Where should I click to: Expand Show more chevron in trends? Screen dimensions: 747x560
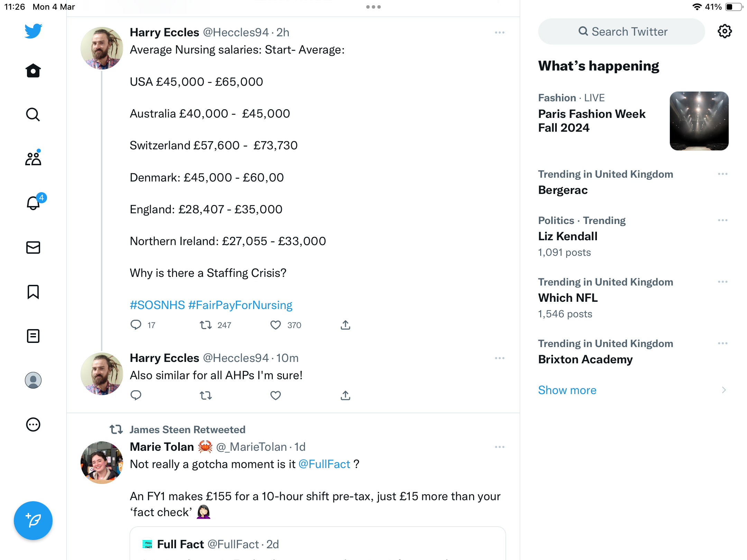tap(724, 390)
